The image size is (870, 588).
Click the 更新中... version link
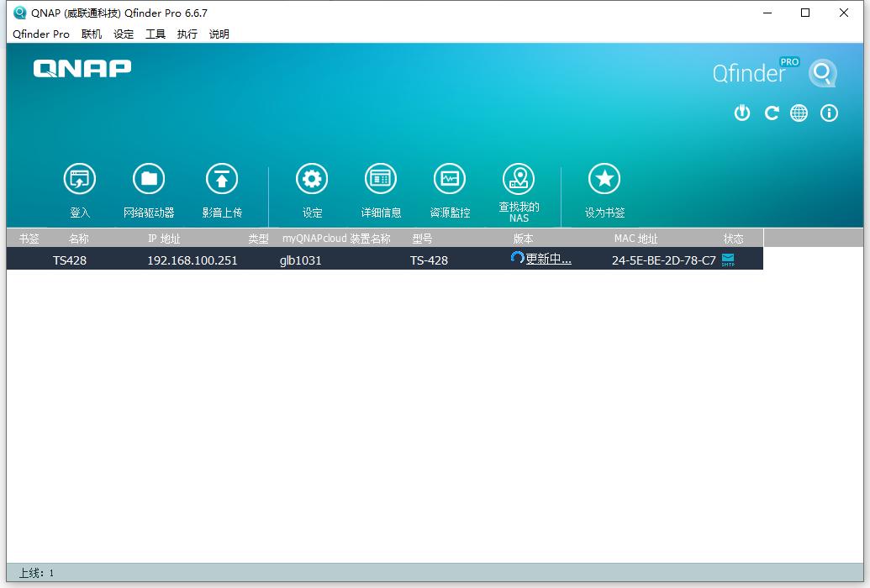point(548,260)
